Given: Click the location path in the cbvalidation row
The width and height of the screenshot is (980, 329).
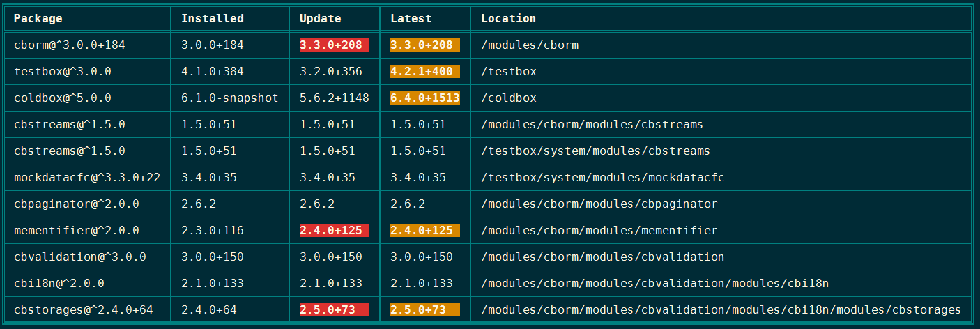Looking at the screenshot, I should (602, 257).
